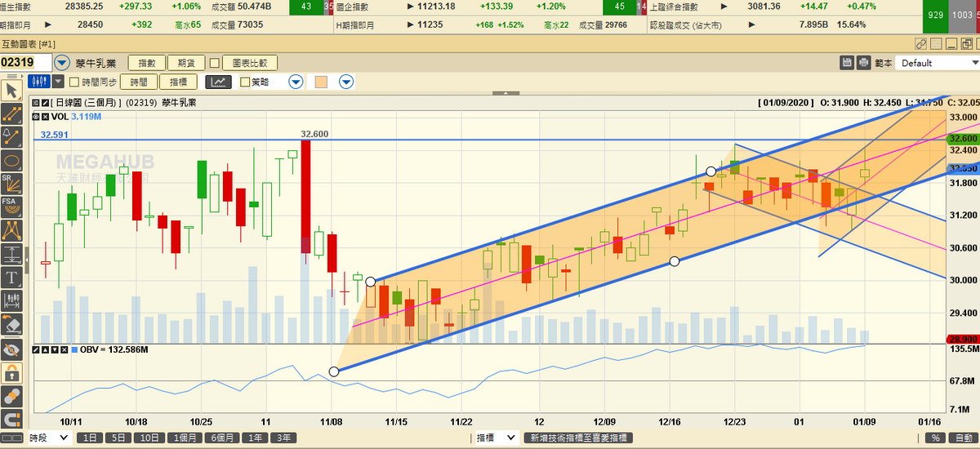Tick the checkbox before 圖表比較
The width and height of the screenshot is (980, 449).
pyautogui.click(x=215, y=63)
